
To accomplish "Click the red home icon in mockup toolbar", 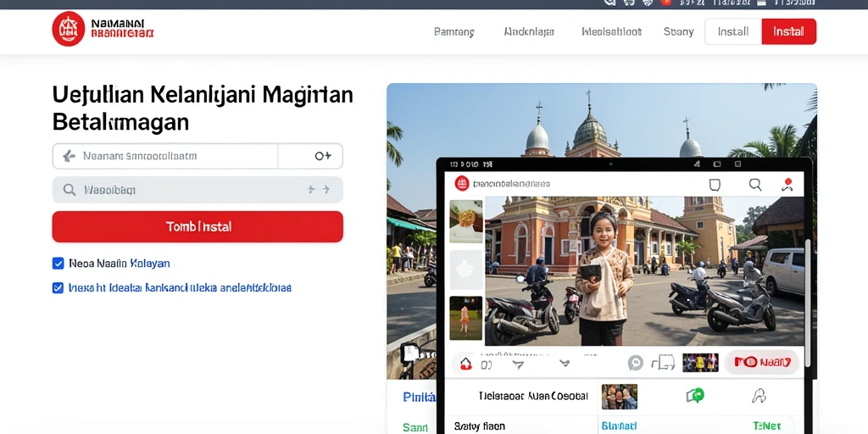I will (466, 363).
